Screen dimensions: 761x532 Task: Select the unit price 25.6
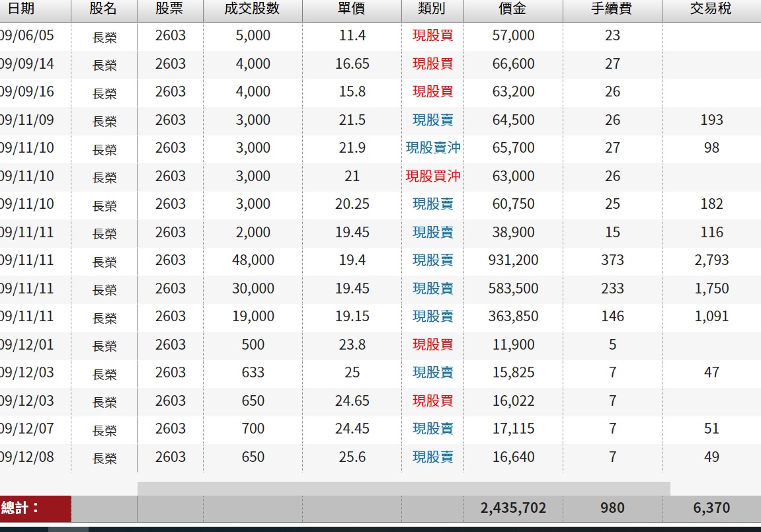pyautogui.click(x=352, y=457)
